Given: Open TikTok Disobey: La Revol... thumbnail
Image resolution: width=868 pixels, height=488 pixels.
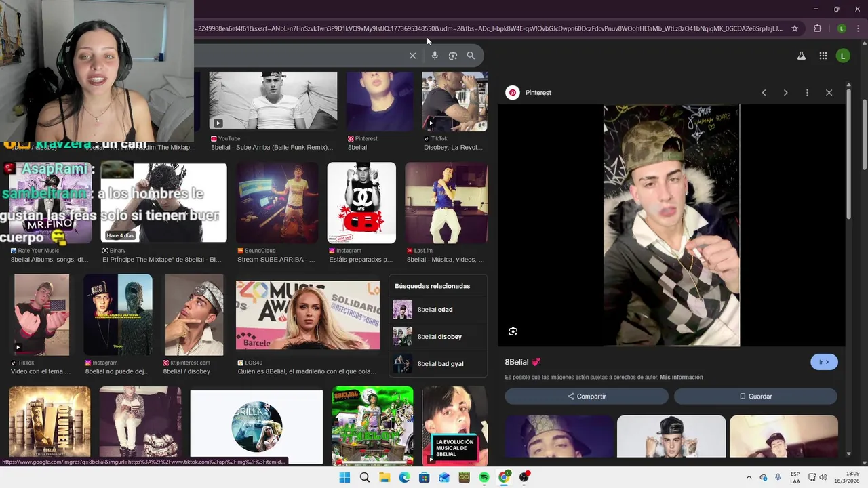Looking at the screenshot, I should (454, 101).
